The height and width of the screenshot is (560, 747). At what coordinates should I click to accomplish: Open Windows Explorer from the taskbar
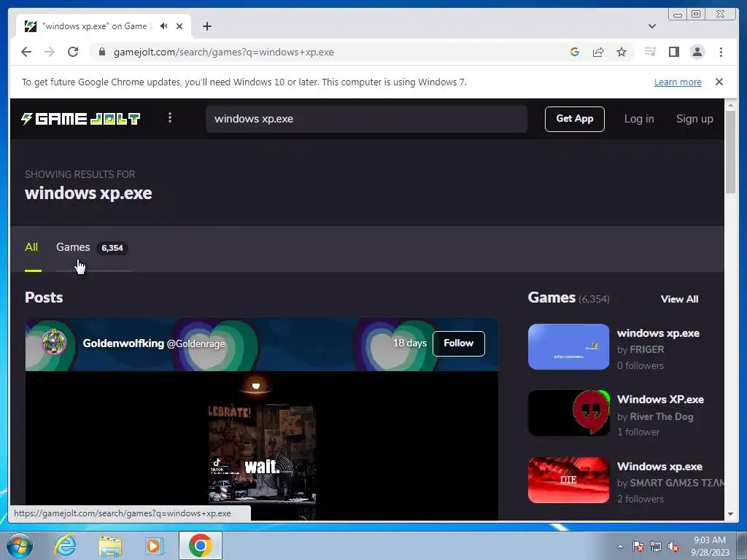[110, 545]
